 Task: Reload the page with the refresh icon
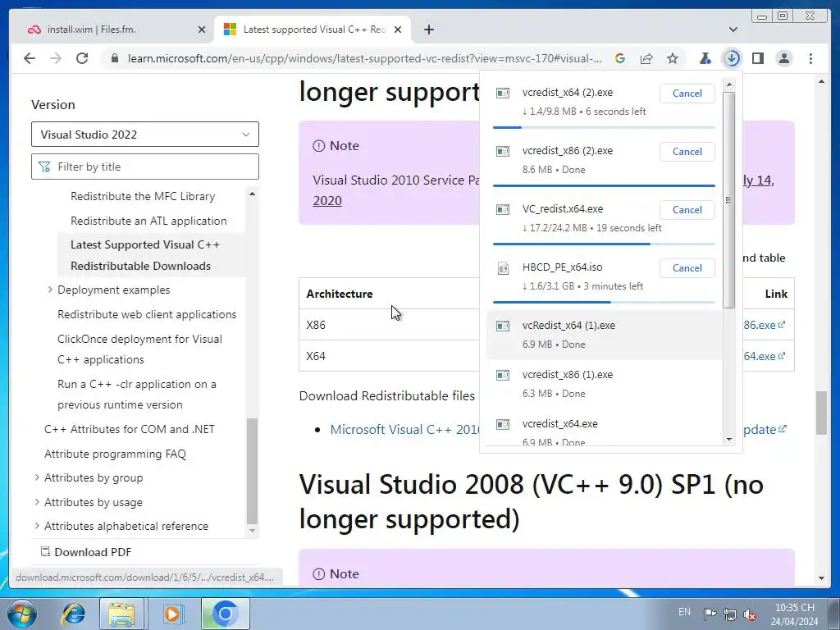pyautogui.click(x=82, y=58)
